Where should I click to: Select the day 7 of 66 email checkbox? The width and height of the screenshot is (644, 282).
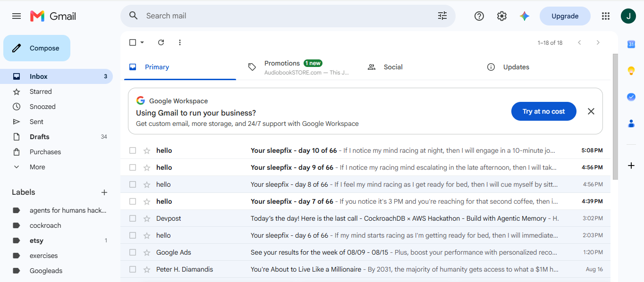click(x=133, y=201)
